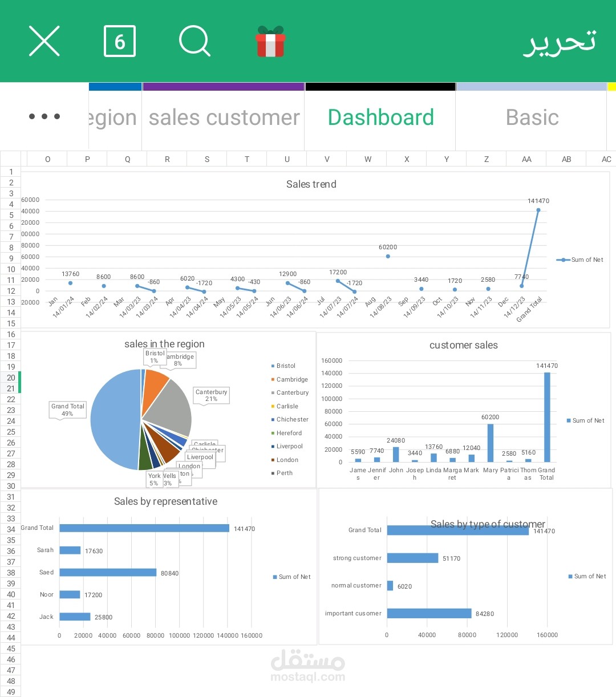Screen dimensions: 616x697
Task: Select the London legend entry
Action: [285, 460]
